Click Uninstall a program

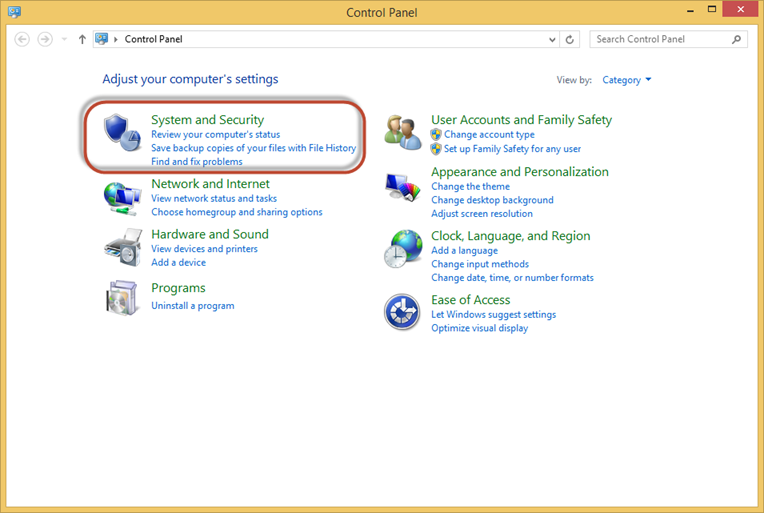[x=192, y=305]
